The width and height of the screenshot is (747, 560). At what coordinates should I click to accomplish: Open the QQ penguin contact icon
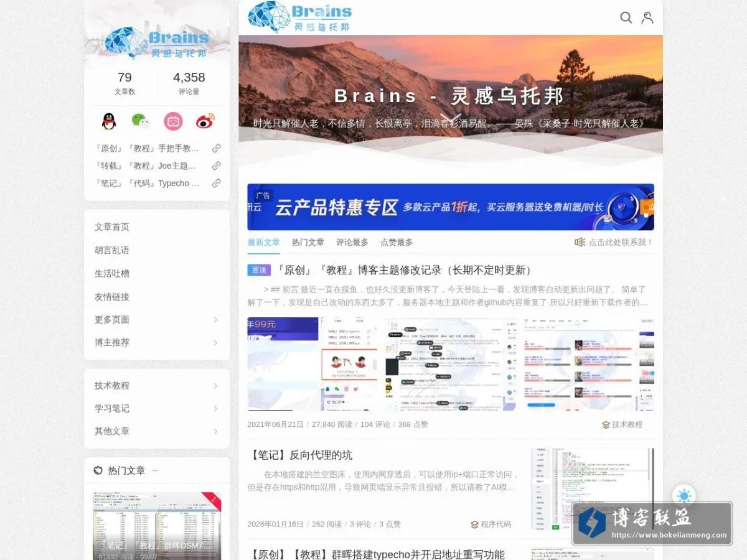click(109, 121)
